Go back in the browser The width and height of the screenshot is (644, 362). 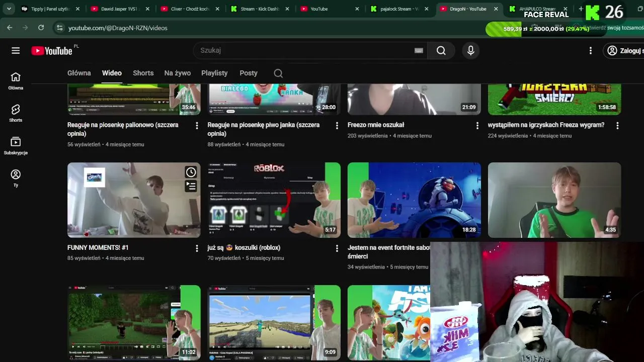pyautogui.click(x=10, y=28)
